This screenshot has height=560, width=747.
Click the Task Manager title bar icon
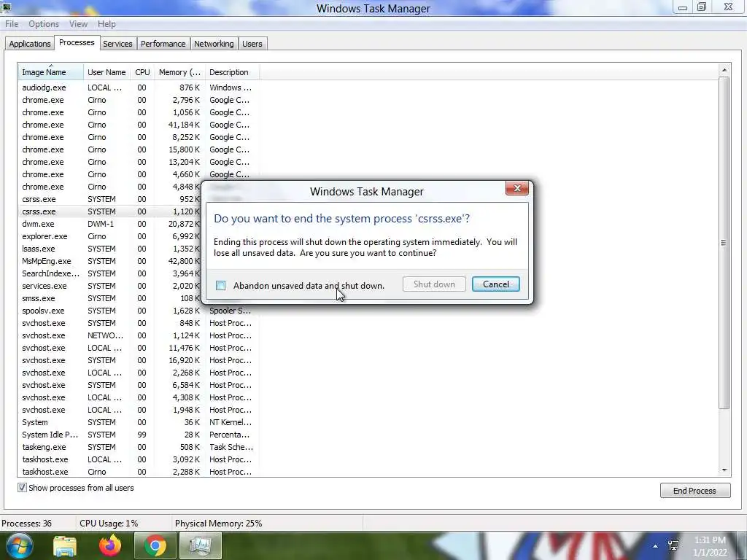(x=6, y=7)
